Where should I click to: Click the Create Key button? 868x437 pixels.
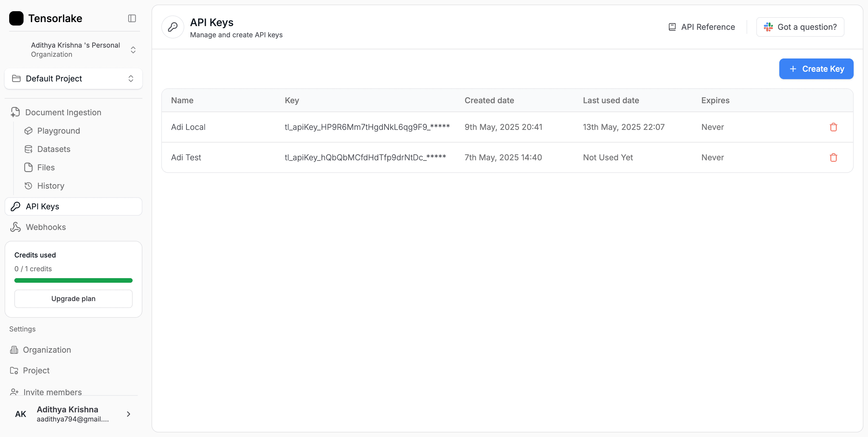pyautogui.click(x=816, y=69)
